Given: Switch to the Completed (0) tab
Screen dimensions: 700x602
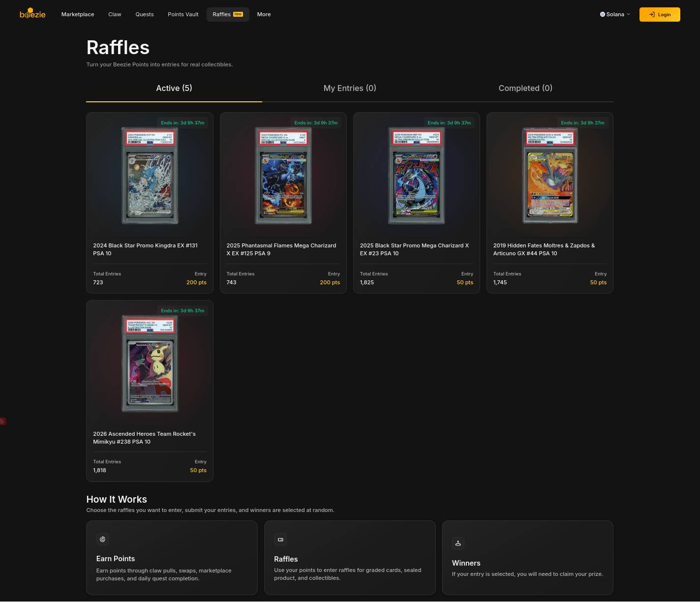Looking at the screenshot, I should pos(525,89).
